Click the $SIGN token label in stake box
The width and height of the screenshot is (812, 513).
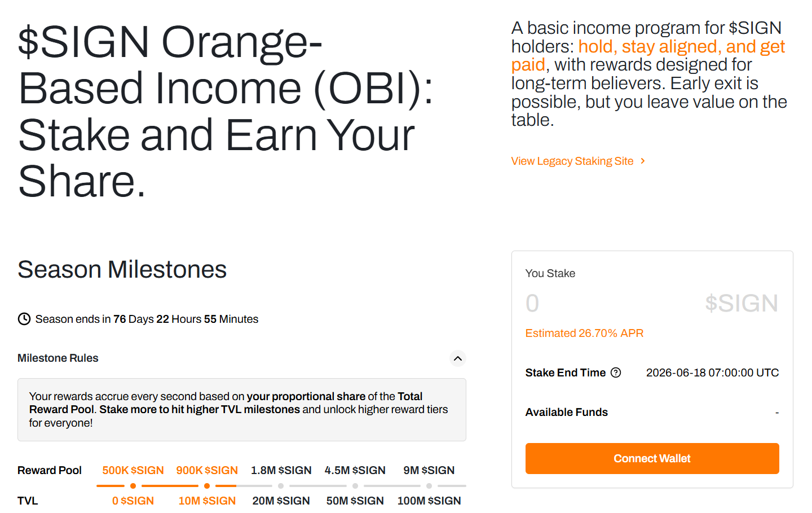click(x=741, y=303)
